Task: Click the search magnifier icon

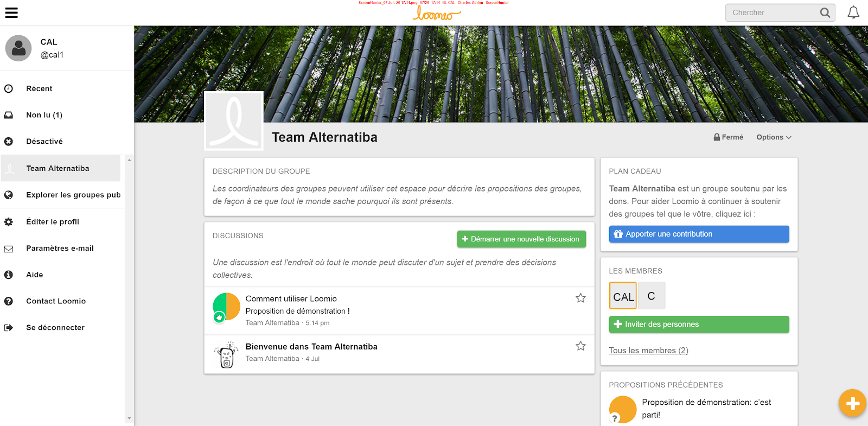Action: 825,12
